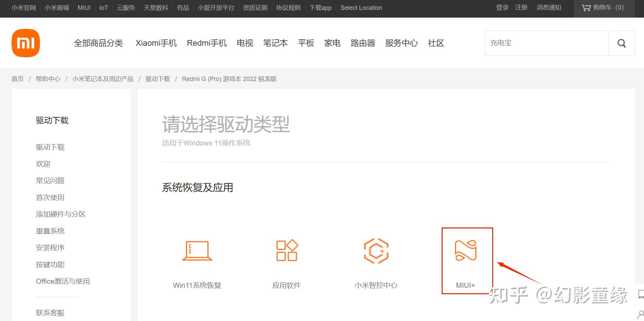Open the 电视 menu
The width and height of the screenshot is (644, 321).
point(245,43)
